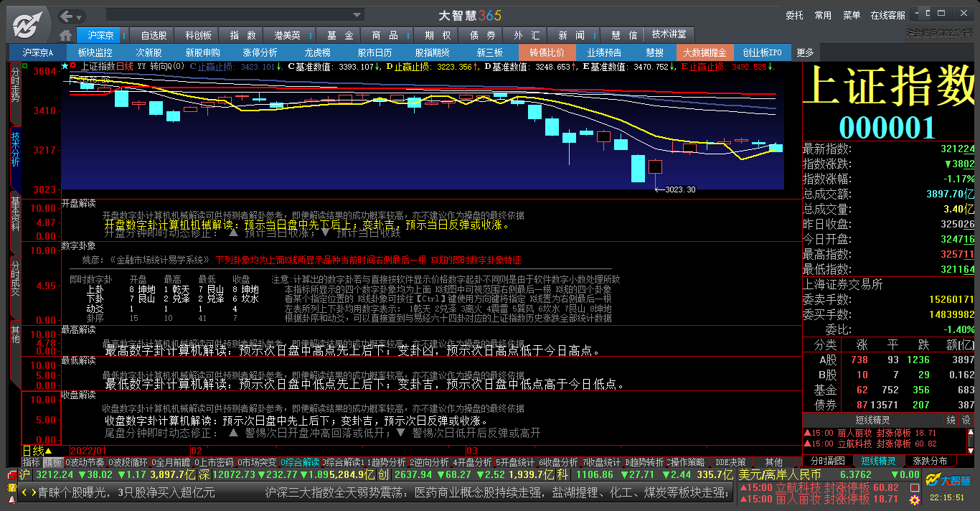Switch to 分时副图 panel tab
The image size is (980, 511).
pyautogui.click(x=827, y=461)
